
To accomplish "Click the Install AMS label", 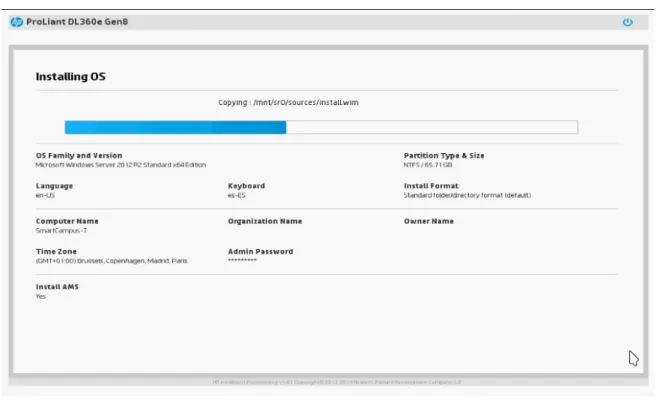I will [57, 287].
